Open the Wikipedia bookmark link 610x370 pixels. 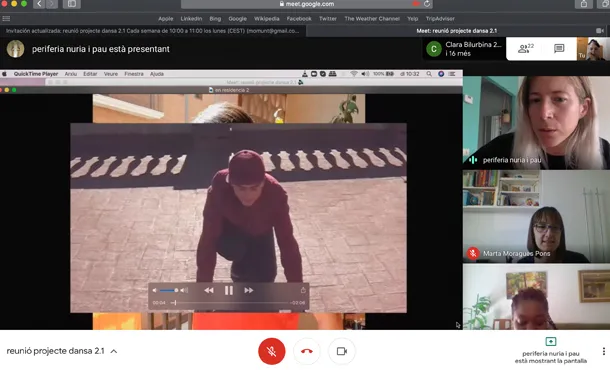(x=266, y=18)
